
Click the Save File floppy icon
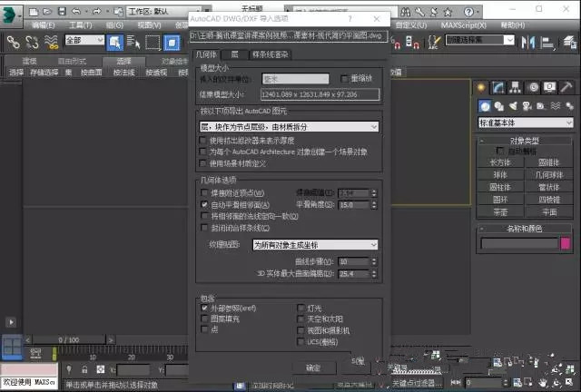click(62, 12)
